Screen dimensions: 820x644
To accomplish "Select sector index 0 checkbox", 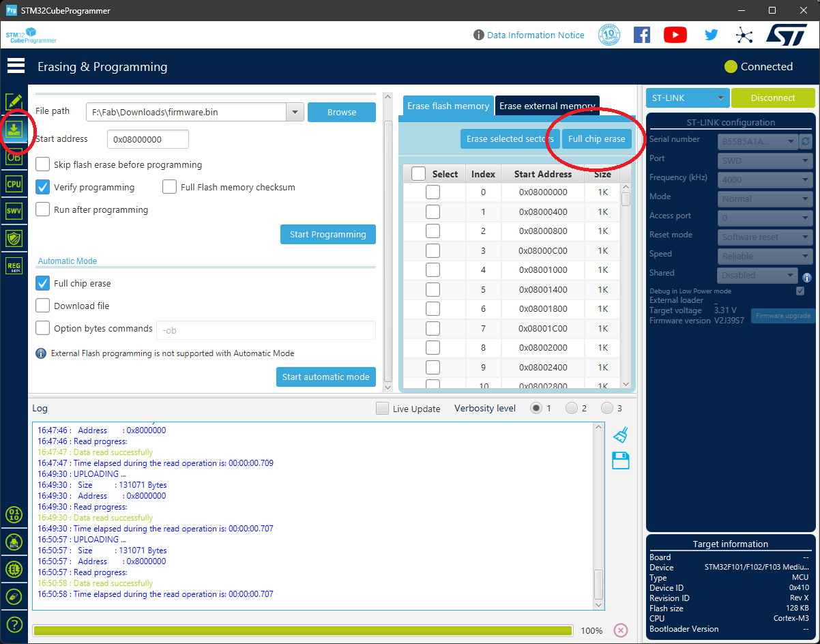I will [x=433, y=192].
